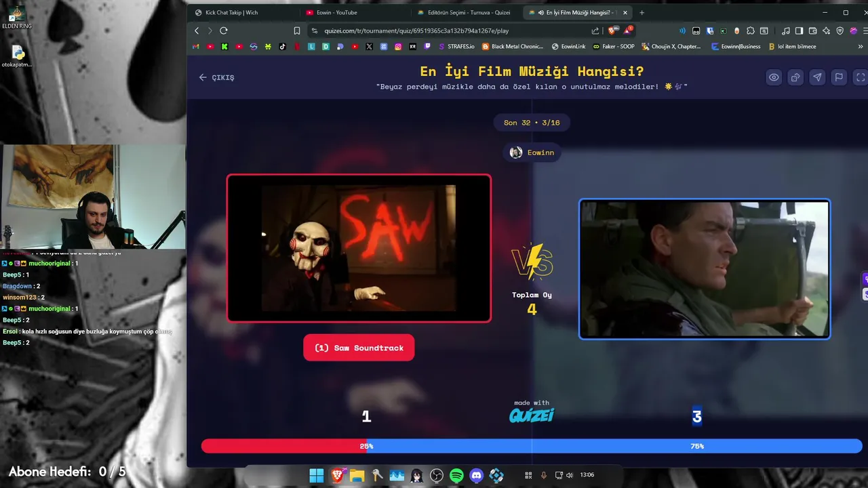Vote for (1) Saw Soundtrack button
This screenshot has height=488, width=868.
click(x=359, y=348)
